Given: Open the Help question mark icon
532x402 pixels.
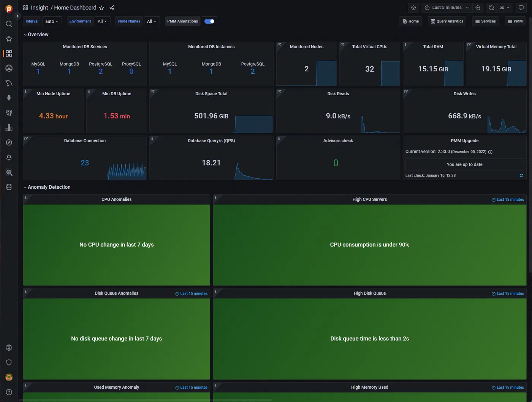Looking at the screenshot, I should point(9,392).
